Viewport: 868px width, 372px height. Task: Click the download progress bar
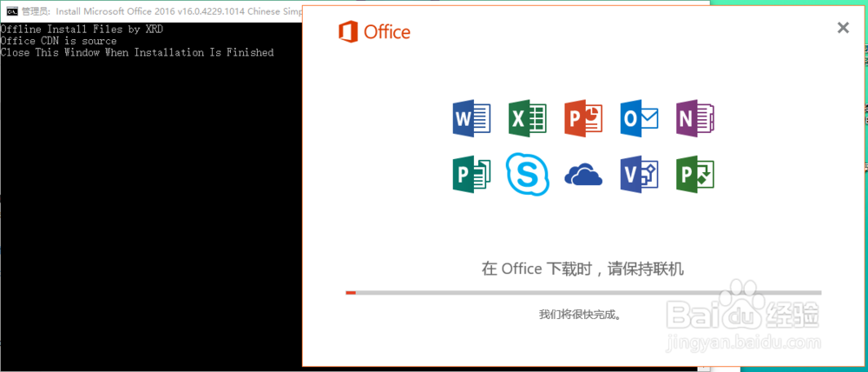(583, 293)
